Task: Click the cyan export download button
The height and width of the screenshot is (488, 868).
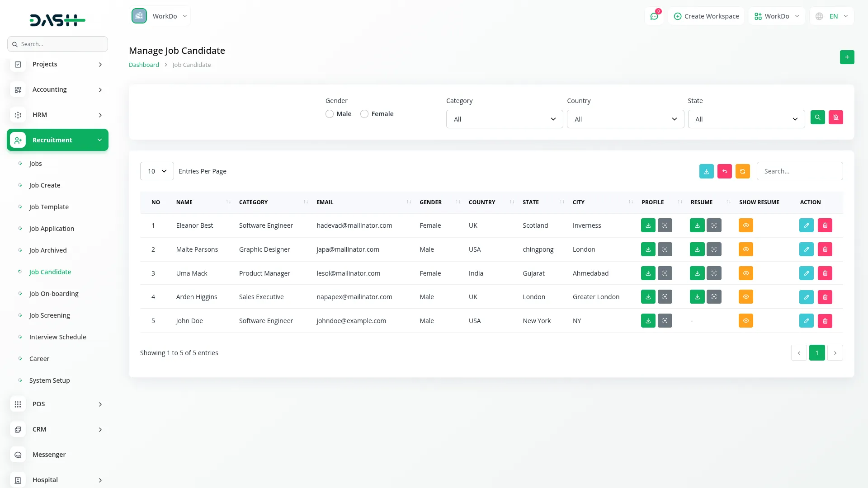Action: pos(706,171)
